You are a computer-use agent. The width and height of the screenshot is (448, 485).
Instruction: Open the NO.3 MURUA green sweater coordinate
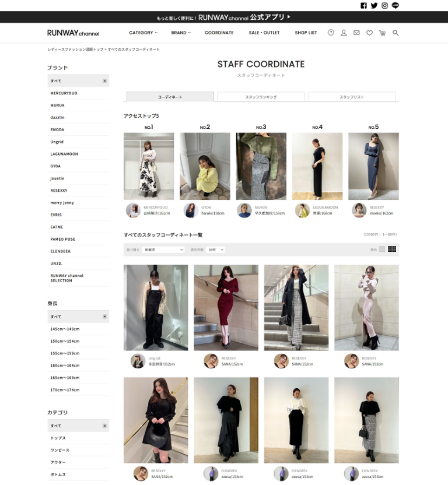(x=261, y=166)
